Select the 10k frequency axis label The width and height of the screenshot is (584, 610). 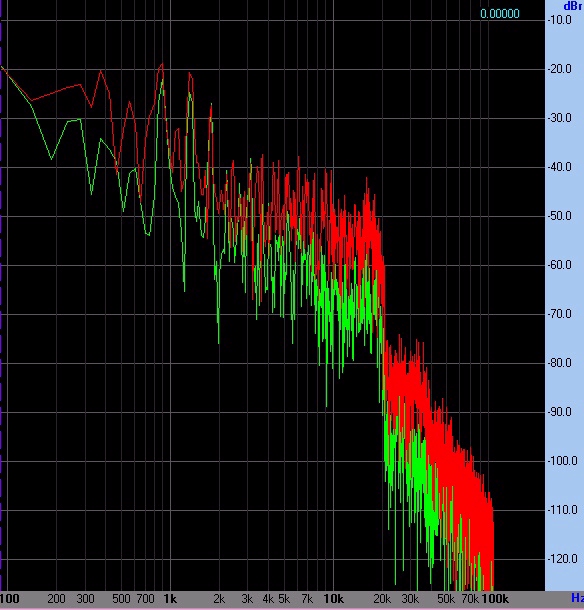pyautogui.click(x=333, y=599)
